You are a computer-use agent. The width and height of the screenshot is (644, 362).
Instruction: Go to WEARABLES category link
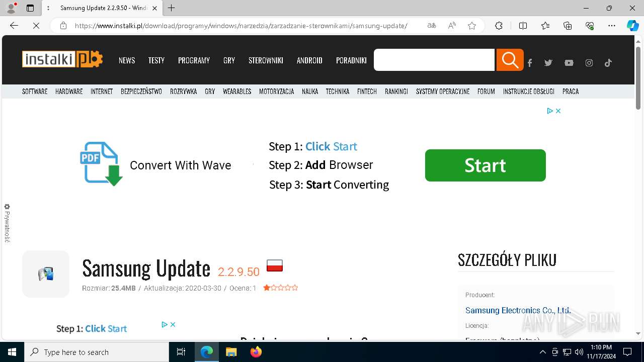[x=237, y=92]
